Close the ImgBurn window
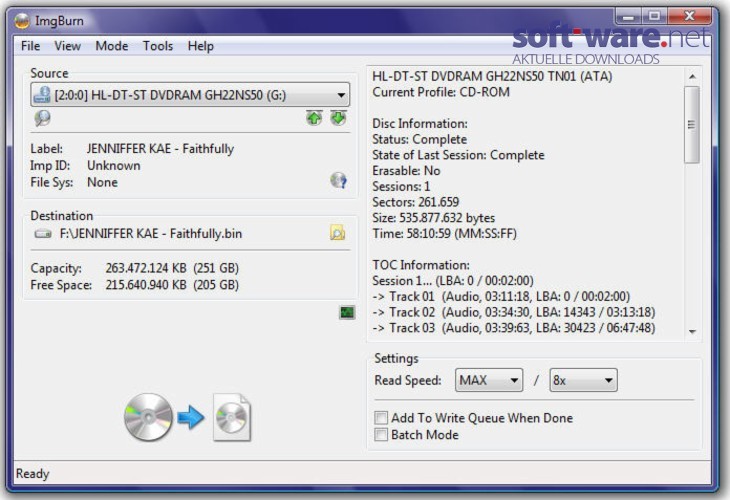This screenshot has width=730, height=500. click(689, 16)
